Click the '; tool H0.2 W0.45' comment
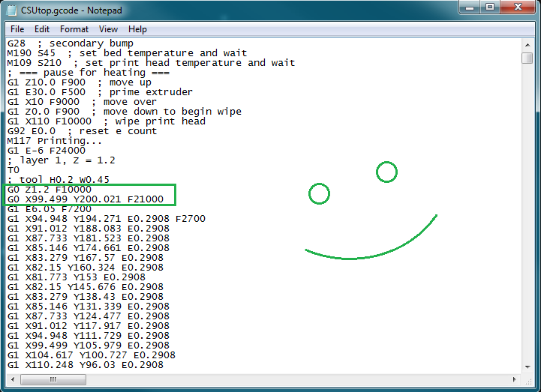Image resolution: width=541 pixels, height=392 pixels. [x=59, y=180]
